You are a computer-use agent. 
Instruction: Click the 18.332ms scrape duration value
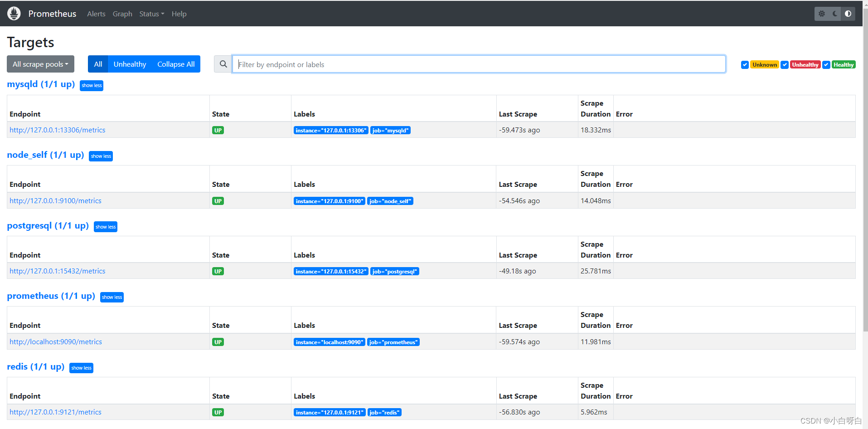pos(596,130)
